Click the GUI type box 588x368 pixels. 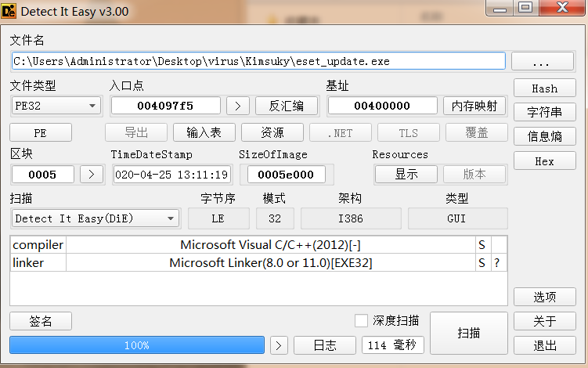[x=457, y=218]
